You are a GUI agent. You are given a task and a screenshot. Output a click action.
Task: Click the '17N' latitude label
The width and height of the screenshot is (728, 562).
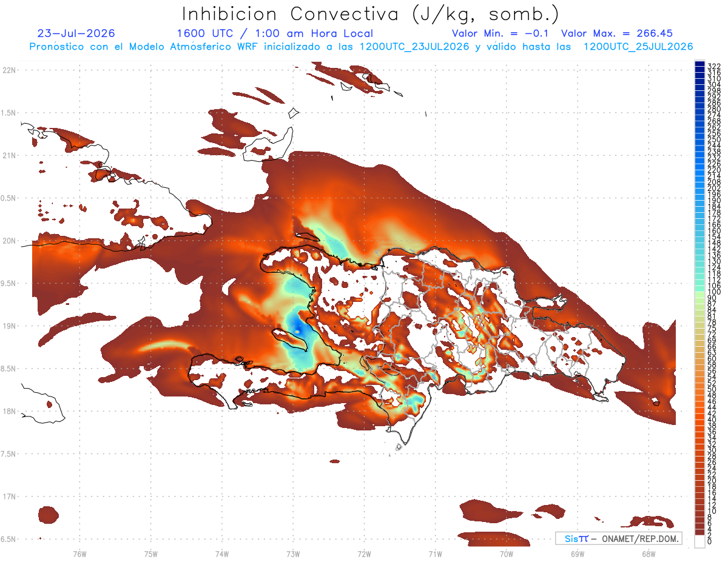(9, 497)
